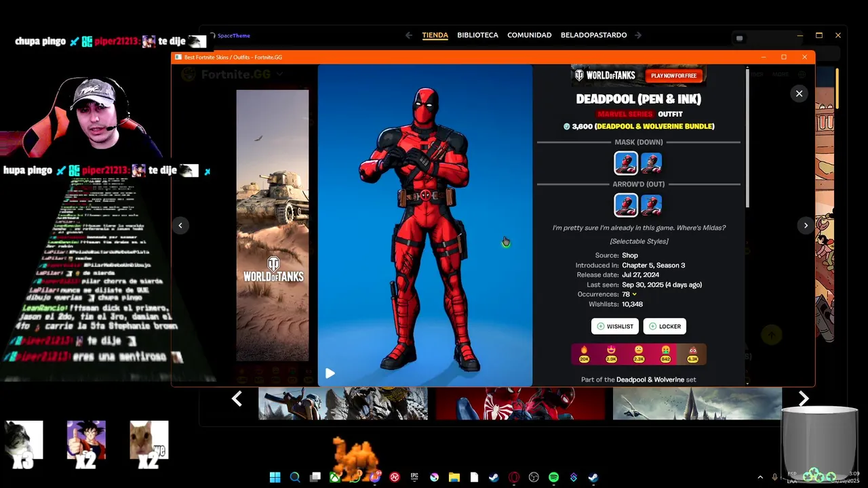The width and height of the screenshot is (868, 488).
Task: Open Windows Search from the taskbar
Action: tap(295, 477)
